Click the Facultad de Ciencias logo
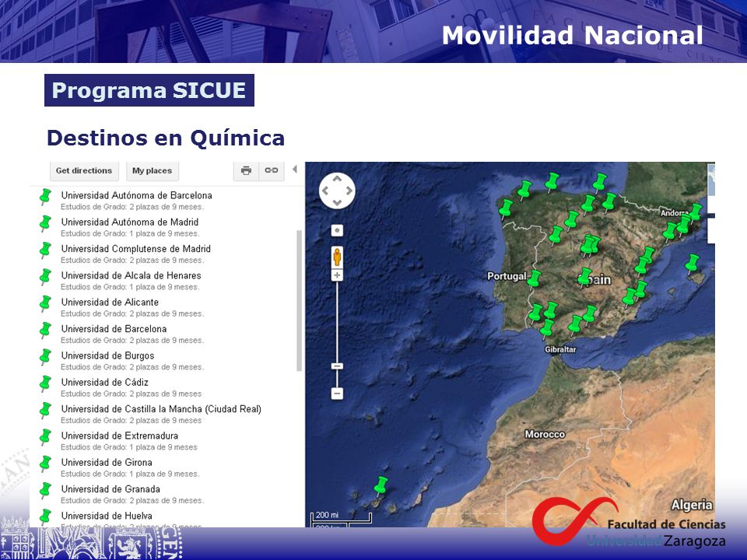The image size is (747, 560). pos(629,523)
